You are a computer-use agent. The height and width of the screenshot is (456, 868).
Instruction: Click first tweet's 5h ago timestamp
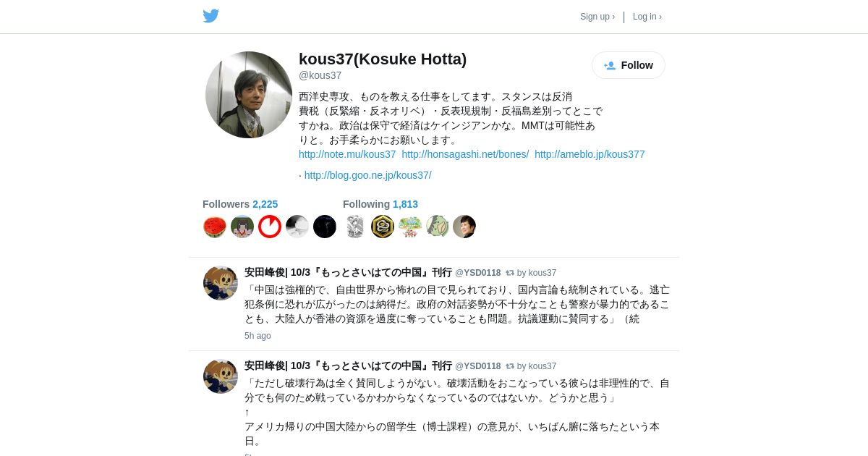pos(258,336)
